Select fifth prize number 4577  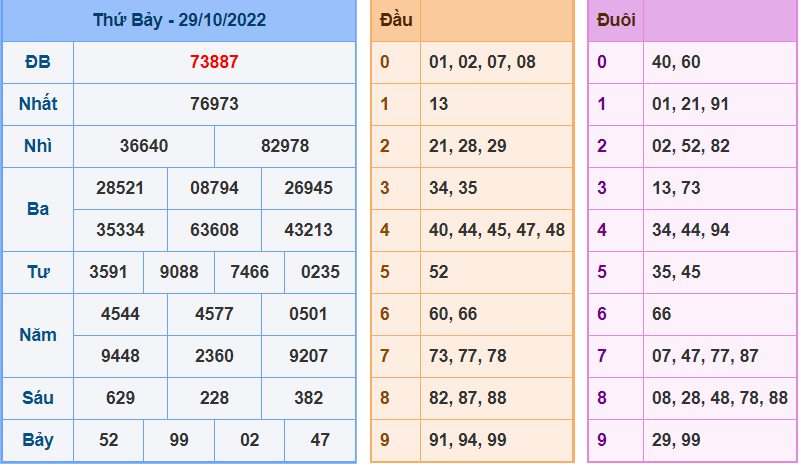214,314
